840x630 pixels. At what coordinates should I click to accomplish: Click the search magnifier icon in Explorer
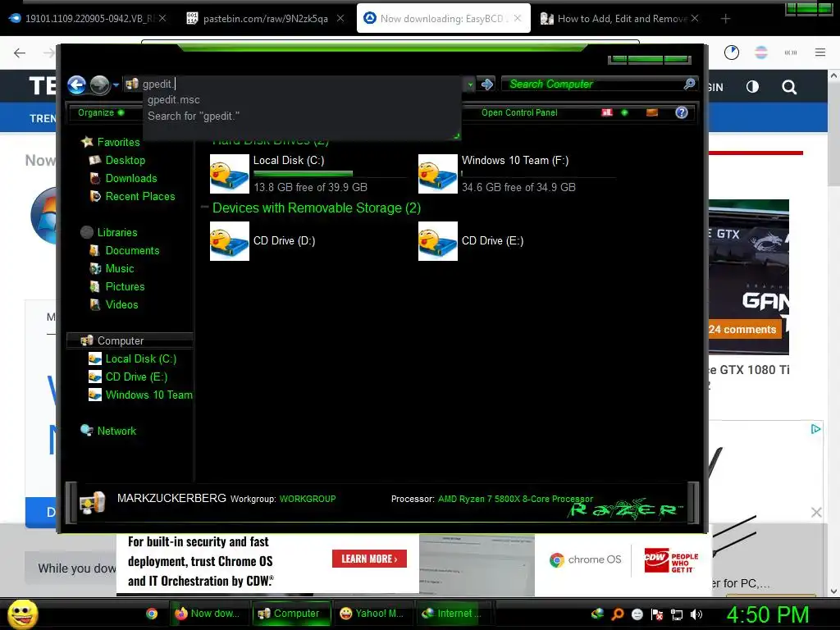689,84
